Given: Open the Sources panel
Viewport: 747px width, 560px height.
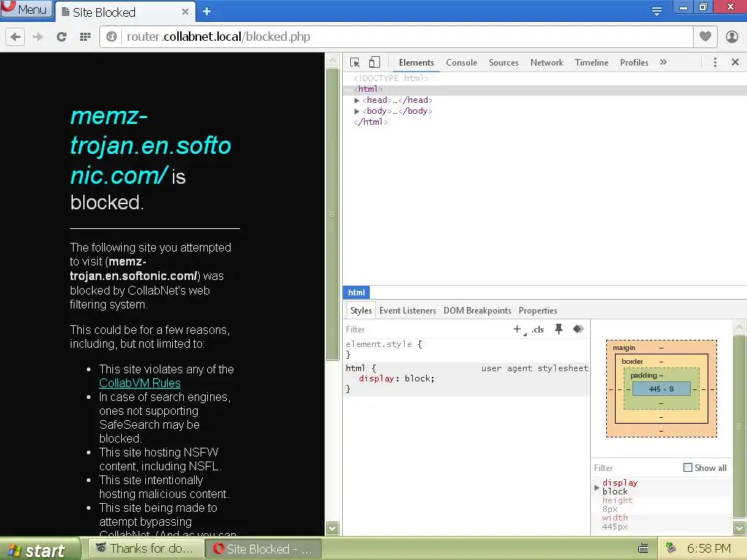Looking at the screenshot, I should tap(503, 63).
